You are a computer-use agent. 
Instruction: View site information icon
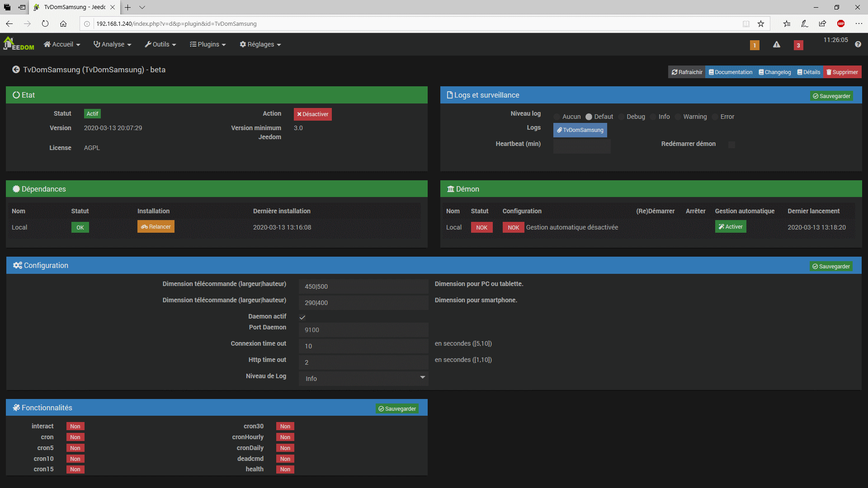[x=87, y=23]
